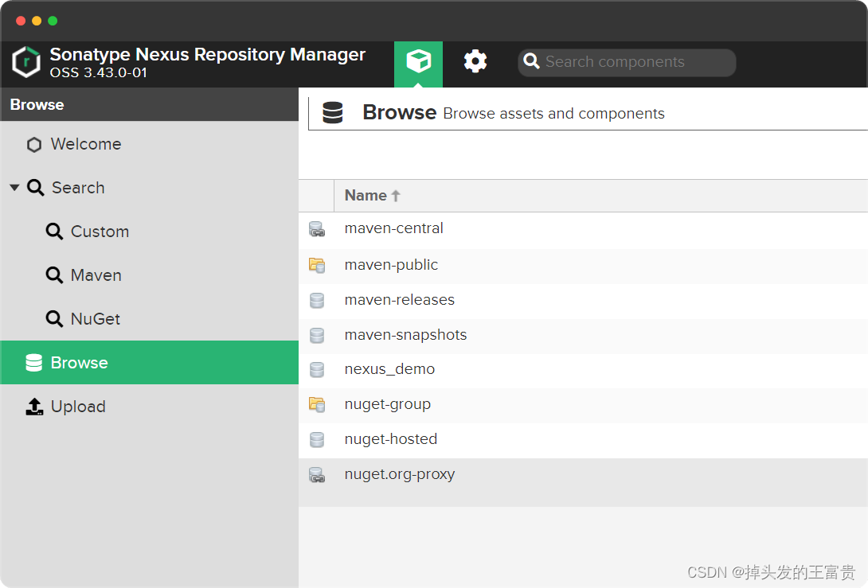Screen dimensions: 868x588
Task: Open the administration gear icon
Action: pos(475,61)
